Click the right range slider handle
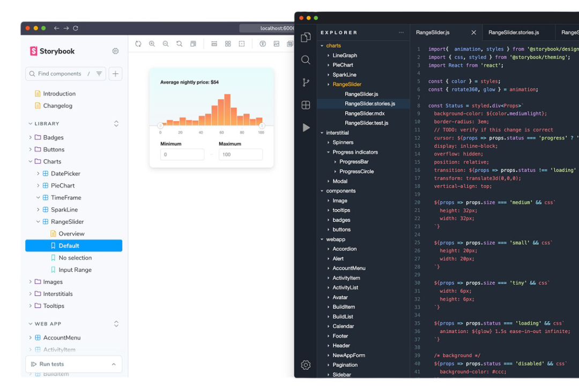Screen dimensions: 579x392 [x=262, y=125]
